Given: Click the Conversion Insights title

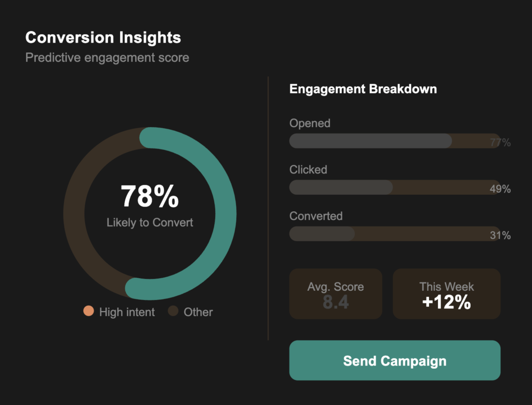Looking at the screenshot, I should [x=103, y=37].
